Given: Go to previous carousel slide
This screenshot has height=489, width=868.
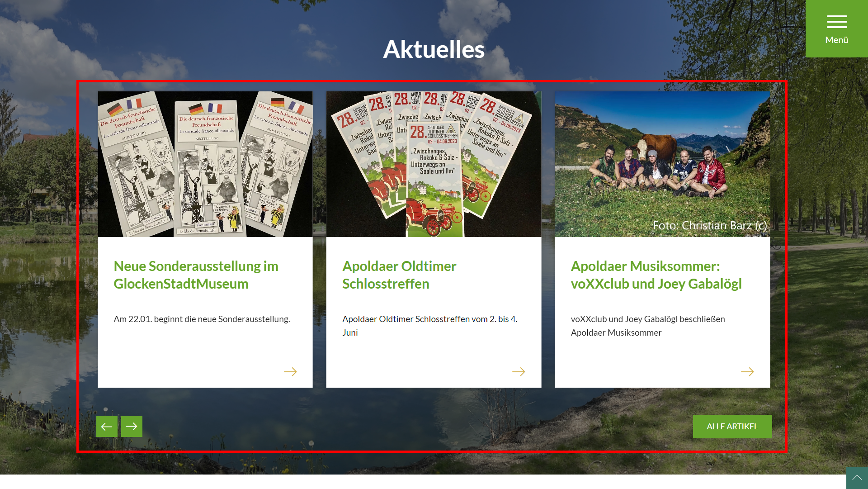Looking at the screenshot, I should [x=107, y=426].
